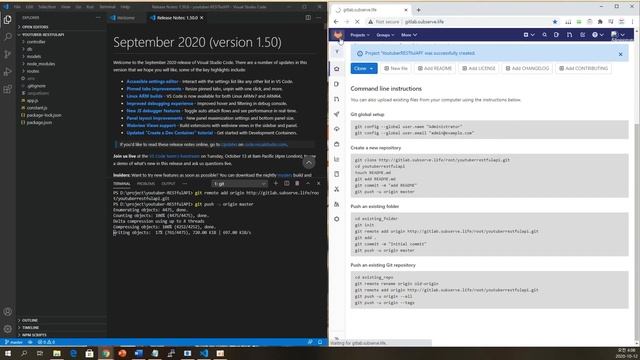This screenshot has width=640, height=360.
Task: Click the Add CONTRIBUTING button
Action: [x=584, y=69]
